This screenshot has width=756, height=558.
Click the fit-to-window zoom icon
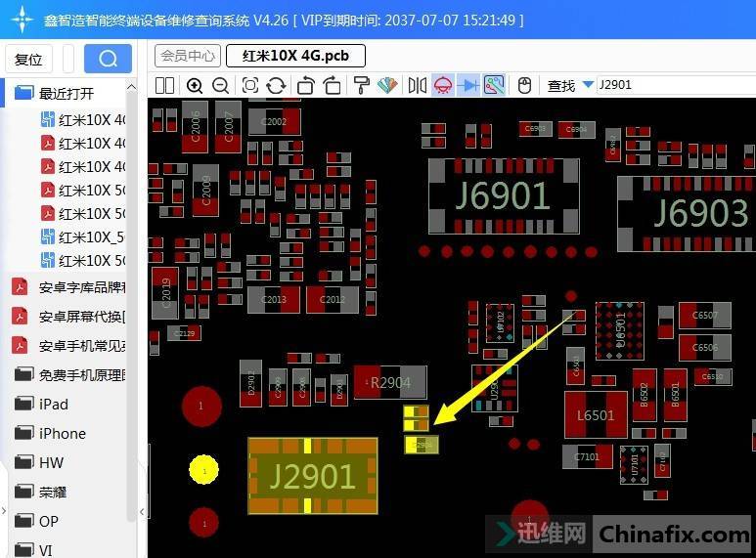click(250, 85)
